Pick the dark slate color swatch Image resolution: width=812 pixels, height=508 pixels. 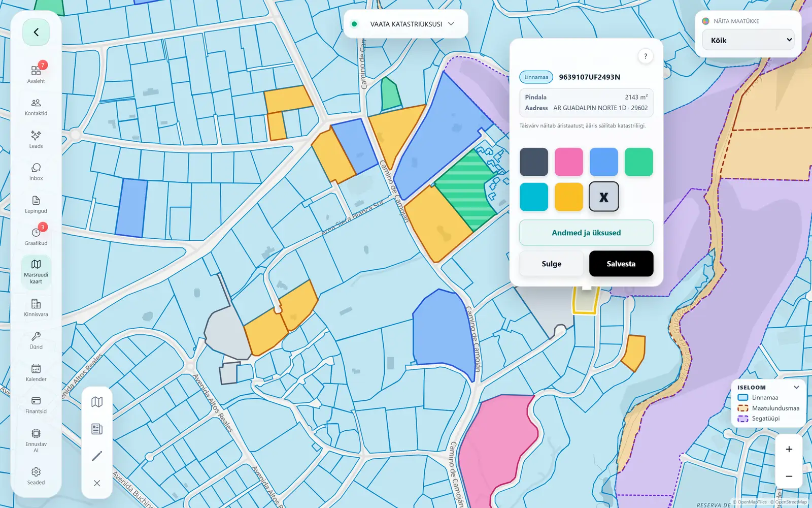pyautogui.click(x=534, y=162)
